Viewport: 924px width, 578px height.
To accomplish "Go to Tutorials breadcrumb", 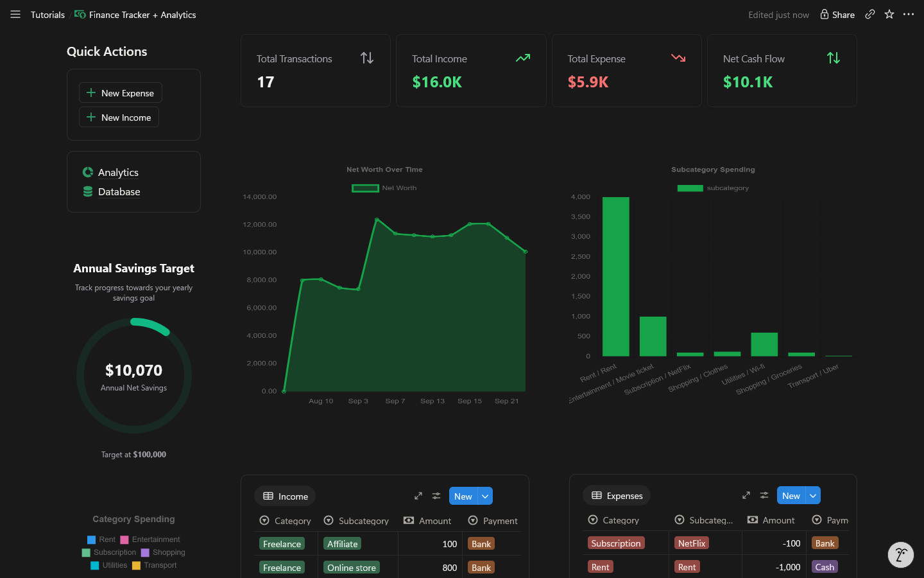I will (x=47, y=14).
